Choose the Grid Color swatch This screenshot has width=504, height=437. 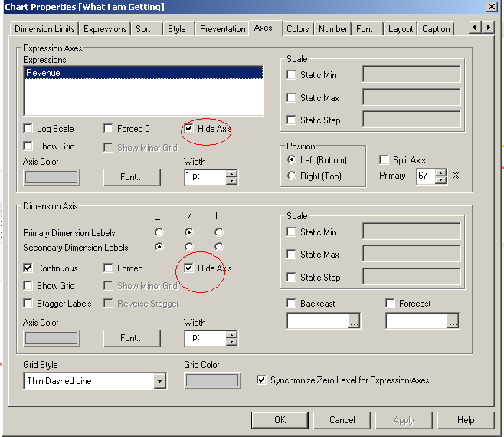[x=212, y=381]
